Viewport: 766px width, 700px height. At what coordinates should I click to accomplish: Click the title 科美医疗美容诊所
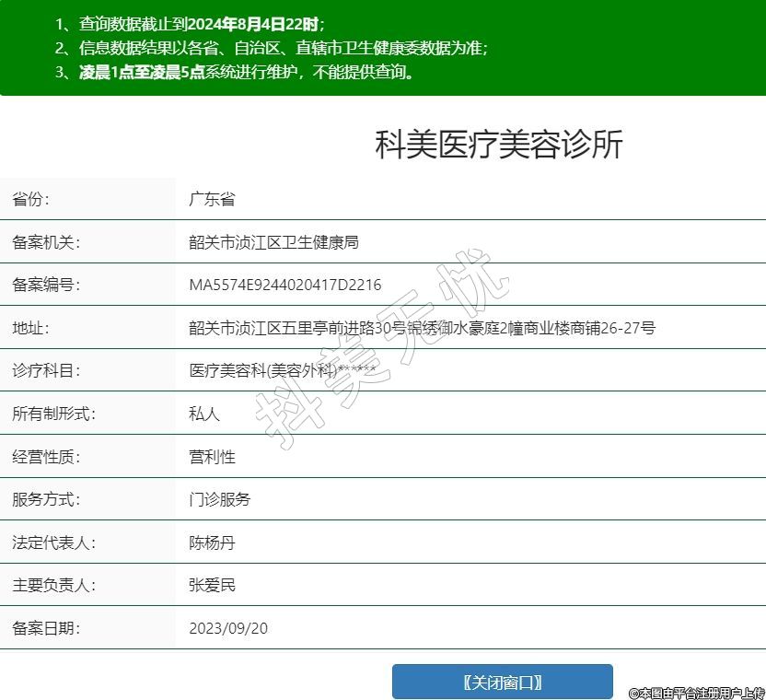tap(498, 146)
